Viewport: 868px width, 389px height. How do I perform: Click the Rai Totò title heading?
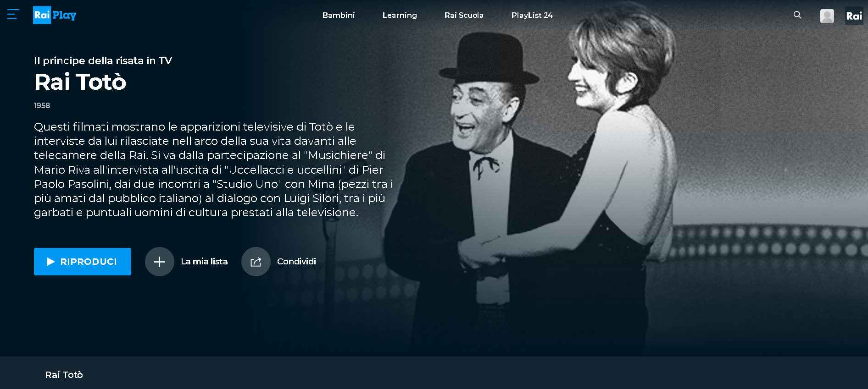coord(80,82)
